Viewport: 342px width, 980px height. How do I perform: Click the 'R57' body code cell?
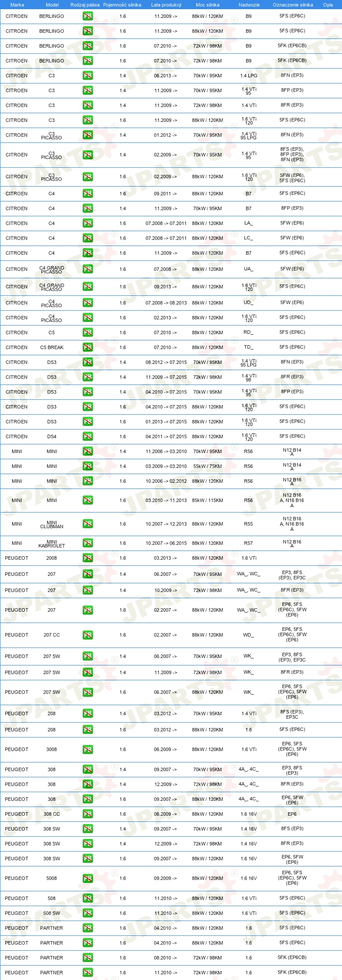coord(248,543)
